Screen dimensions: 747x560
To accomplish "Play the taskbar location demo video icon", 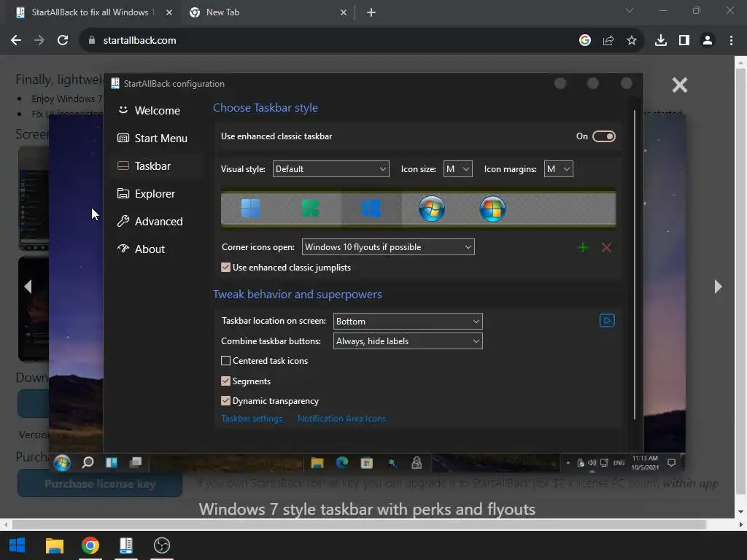I will click(x=607, y=321).
